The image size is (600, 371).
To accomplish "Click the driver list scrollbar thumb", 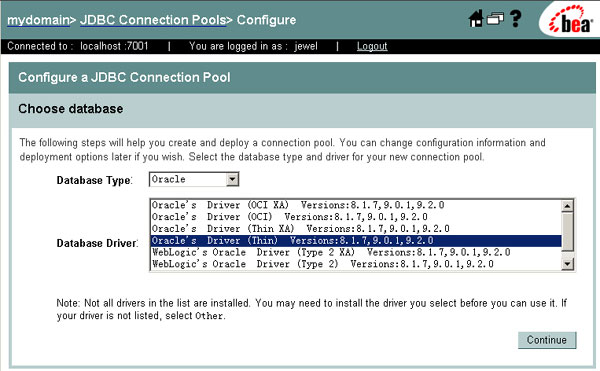I will [x=567, y=232].
